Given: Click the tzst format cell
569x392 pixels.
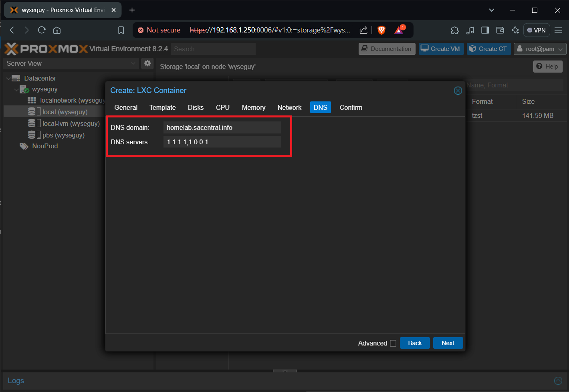Looking at the screenshot, I should pyautogui.click(x=477, y=115).
